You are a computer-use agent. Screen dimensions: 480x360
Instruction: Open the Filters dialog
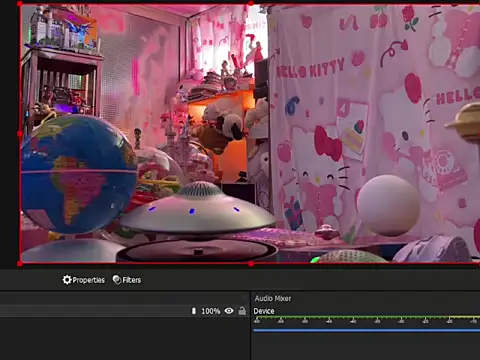click(x=127, y=280)
